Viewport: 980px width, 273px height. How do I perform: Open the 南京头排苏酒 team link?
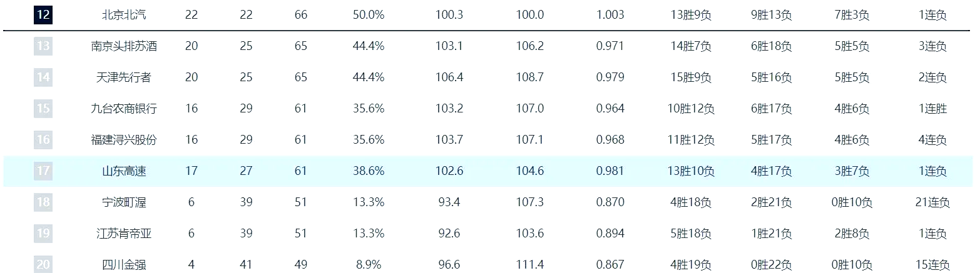pos(124,46)
